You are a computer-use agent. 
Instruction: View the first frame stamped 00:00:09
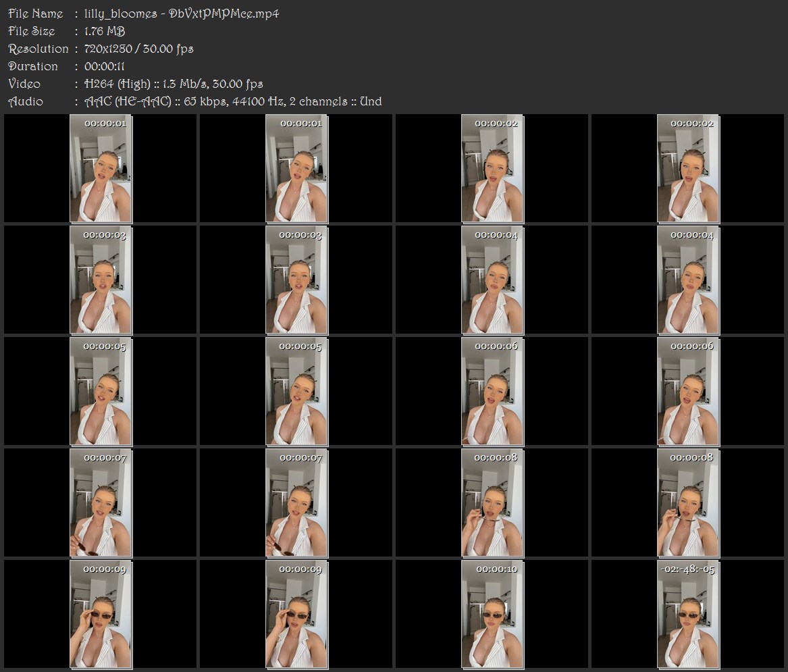tap(101, 615)
